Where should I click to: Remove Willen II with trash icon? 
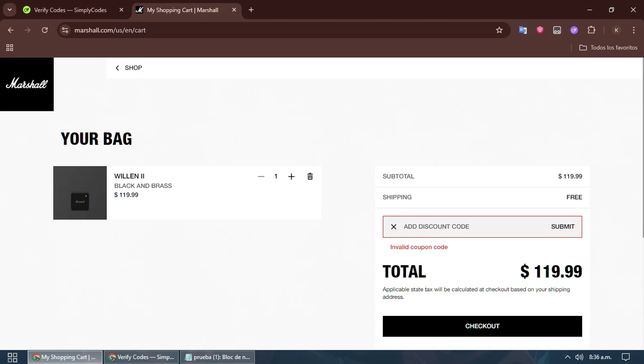tap(310, 177)
